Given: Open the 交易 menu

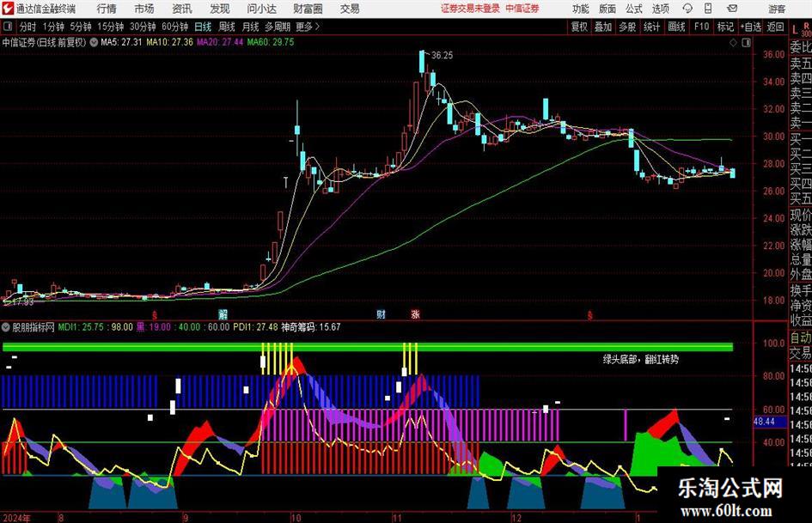Looking at the screenshot, I should coord(350,9).
